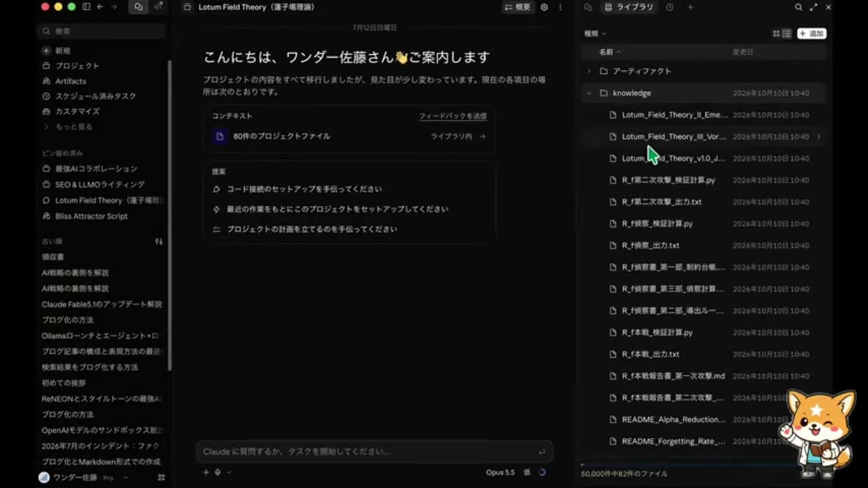Viewport: 868px width, 488px height.
Task: Open プロジェクト in the sidebar
Action: (71, 66)
